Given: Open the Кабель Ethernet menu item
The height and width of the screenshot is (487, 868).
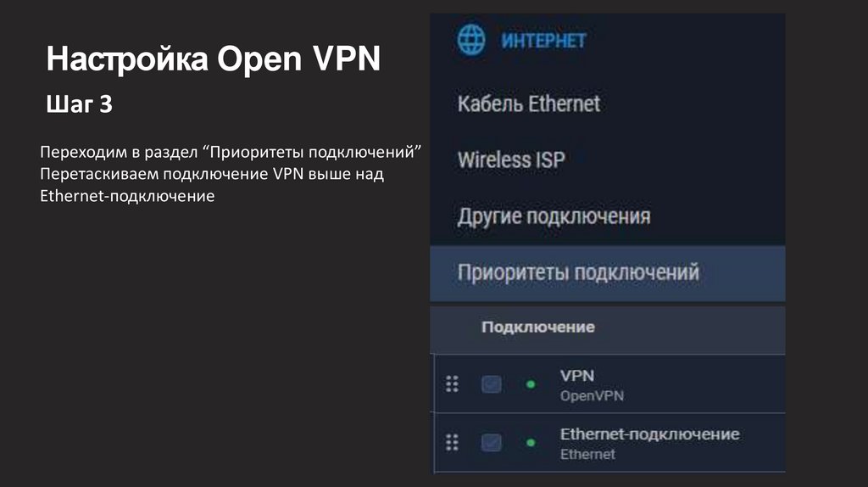Looking at the screenshot, I should tap(528, 104).
